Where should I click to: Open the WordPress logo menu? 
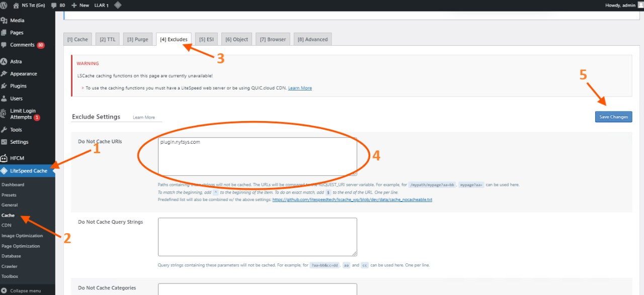pos(5,5)
